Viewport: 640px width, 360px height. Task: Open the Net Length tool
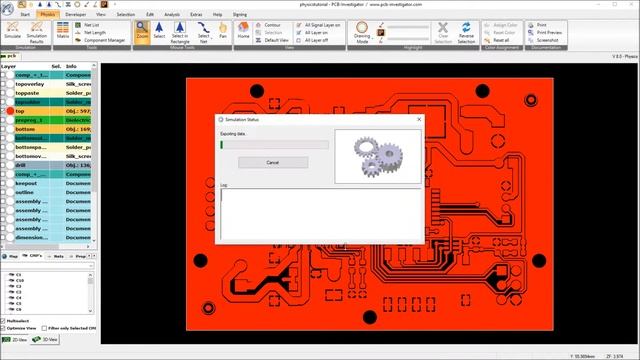[x=91, y=33]
